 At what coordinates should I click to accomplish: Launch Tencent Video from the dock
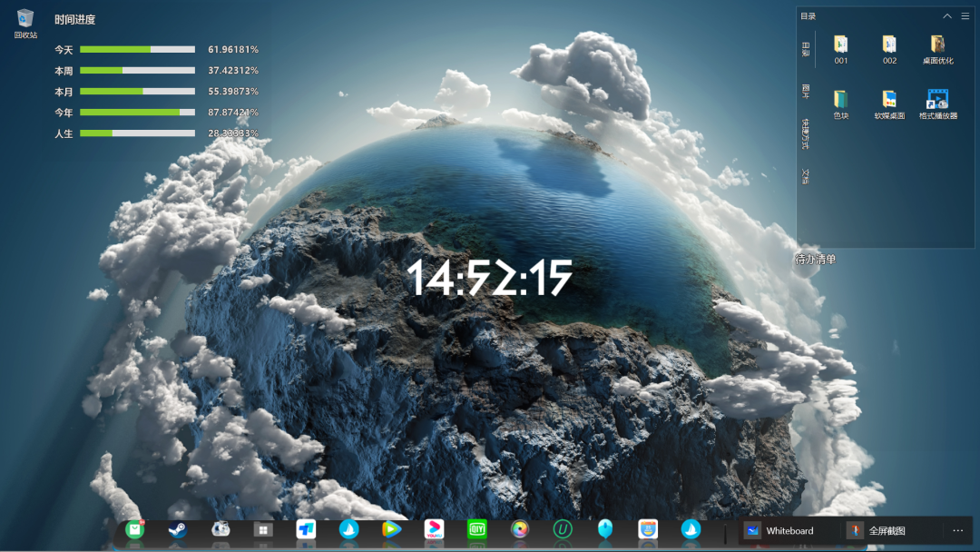coord(391,530)
